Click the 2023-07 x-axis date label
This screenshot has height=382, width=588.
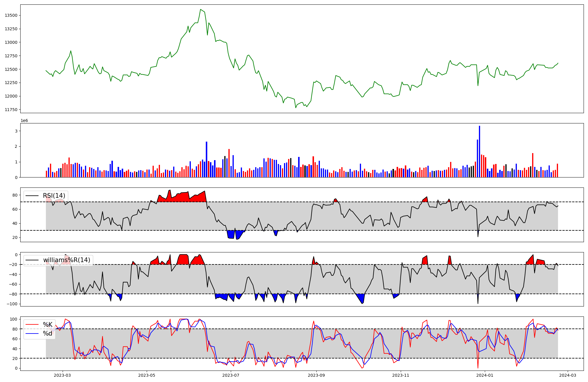point(231,375)
